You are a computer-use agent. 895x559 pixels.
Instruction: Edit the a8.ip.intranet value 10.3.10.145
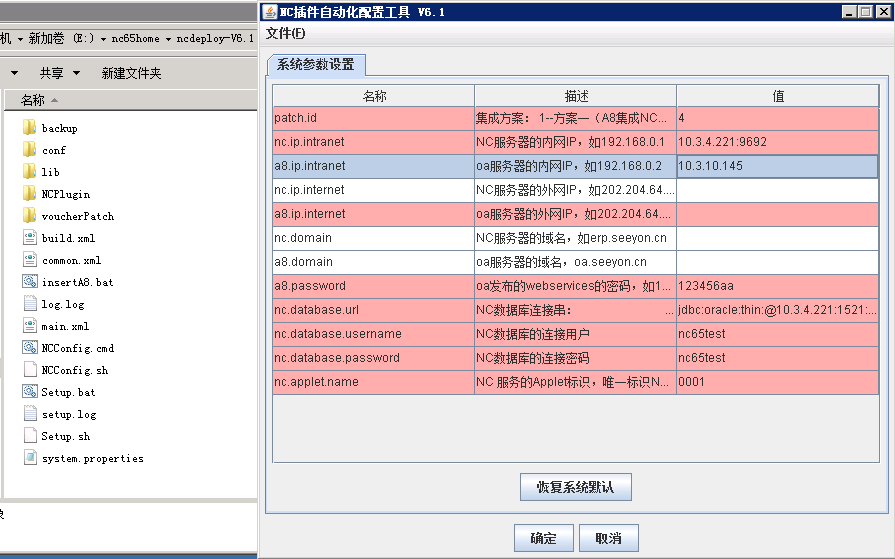[x=777, y=166]
